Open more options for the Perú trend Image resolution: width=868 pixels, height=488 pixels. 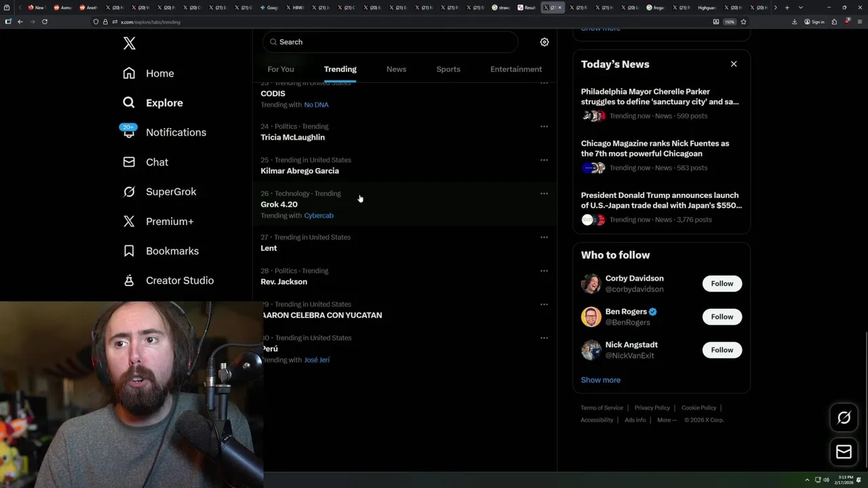[x=544, y=338]
